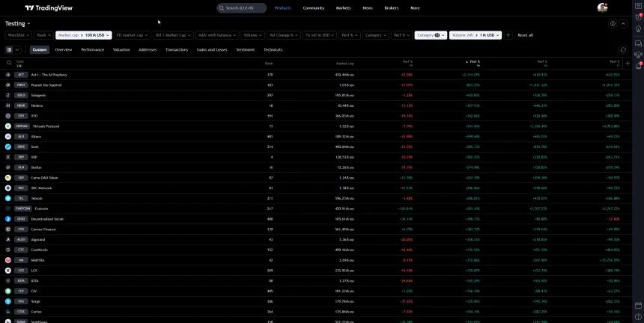
Task: Open the help question mark icon
Action: (638, 317)
